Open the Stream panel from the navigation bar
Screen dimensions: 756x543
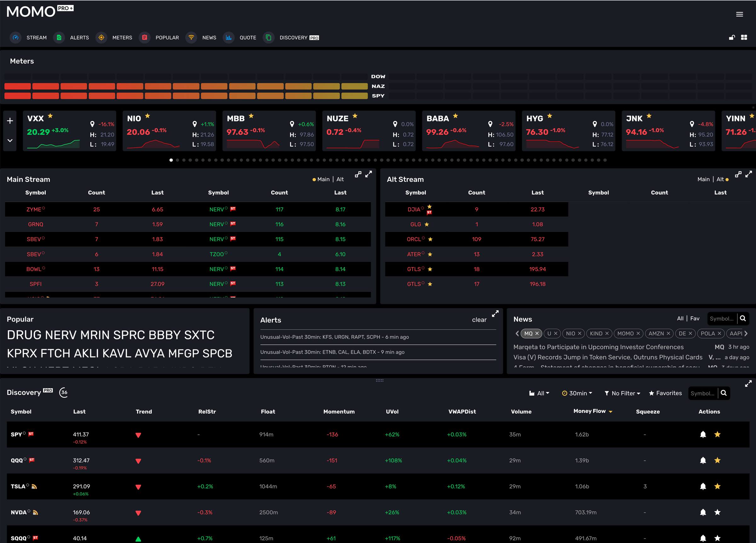[15, 38]
